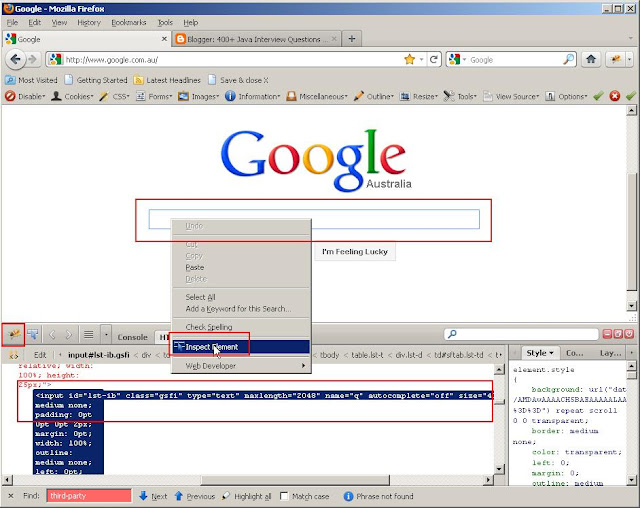Open Firebug in new window button
This screenshot has width=640, height=508.
pyautogui.click(x=618, y=334)
